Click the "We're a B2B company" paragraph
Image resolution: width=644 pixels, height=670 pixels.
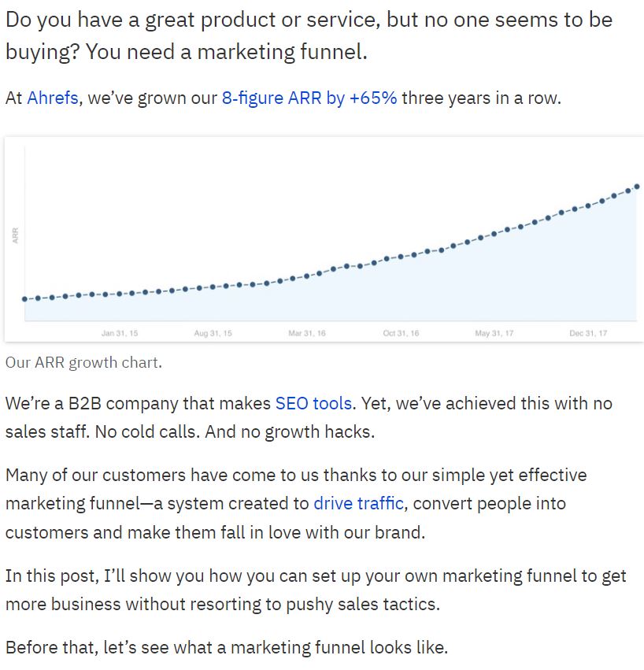point(309,417)
